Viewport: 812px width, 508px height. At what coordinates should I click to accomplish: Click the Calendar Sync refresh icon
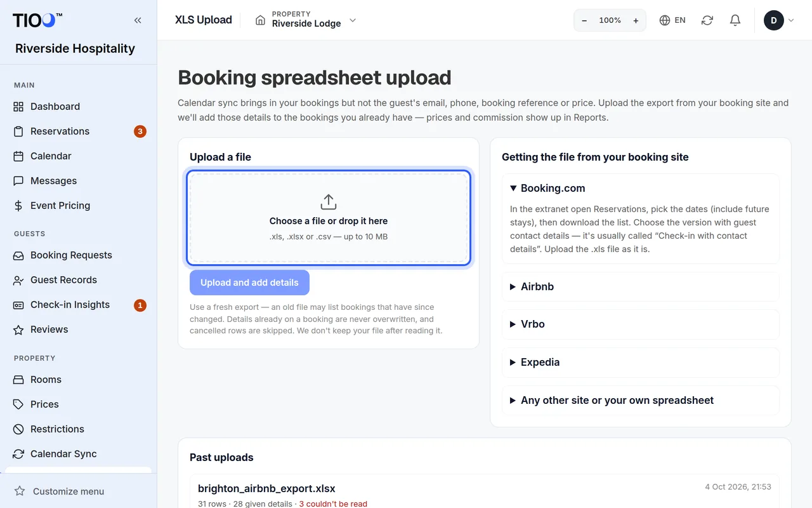[x=18, y=454]
